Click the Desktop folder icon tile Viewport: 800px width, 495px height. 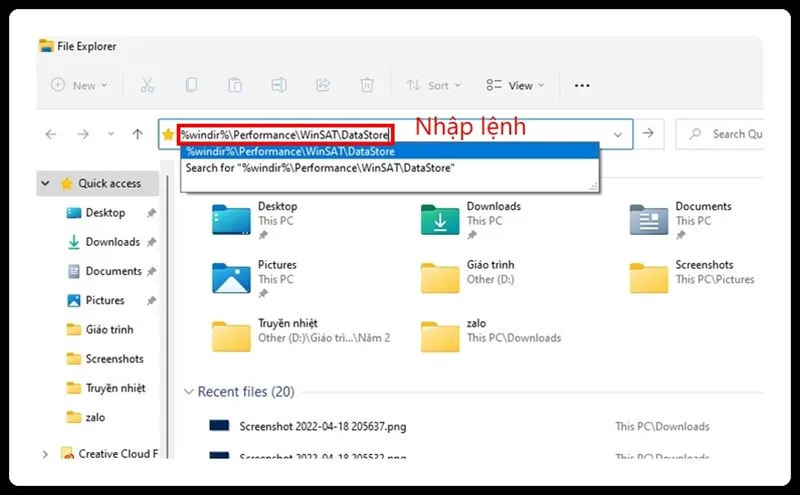click(x=231, y=220)
